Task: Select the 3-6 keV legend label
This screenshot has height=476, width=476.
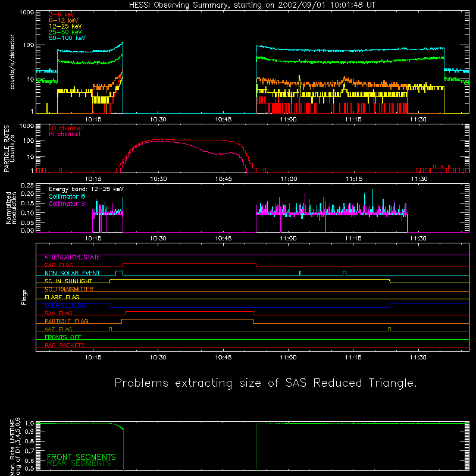Action: point(62,14)
